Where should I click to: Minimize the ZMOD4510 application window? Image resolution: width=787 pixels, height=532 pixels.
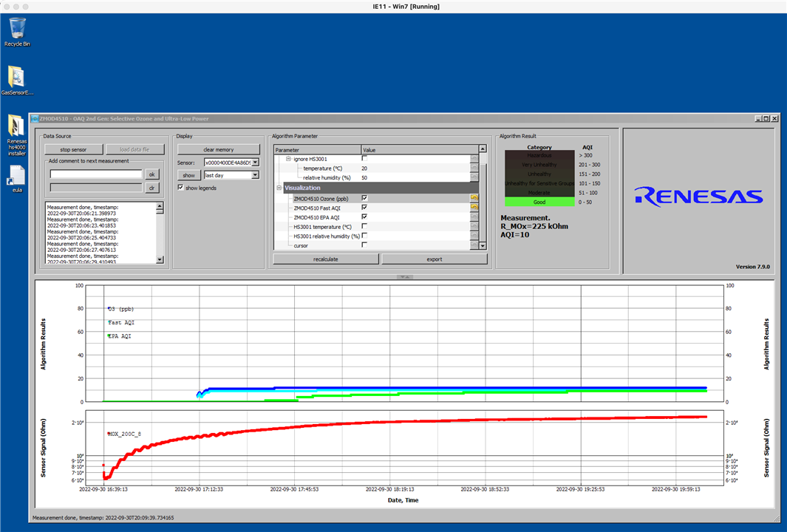pyautogui.click(x=758, y=118)
